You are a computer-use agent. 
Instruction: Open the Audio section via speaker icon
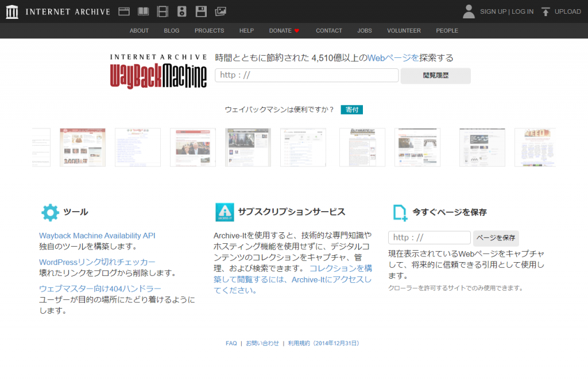(x=181, y=11)
